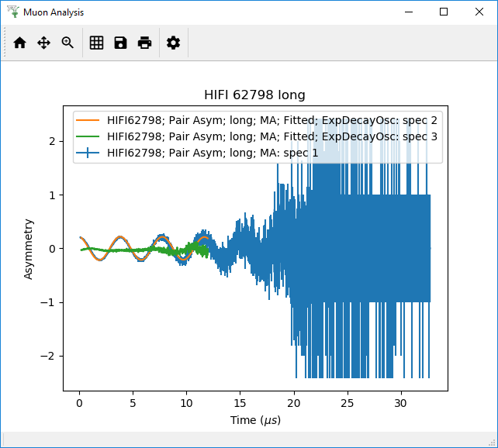Minimize the Muon Analysis window
The width and height of the screenshot is (498, 448).
408,12
